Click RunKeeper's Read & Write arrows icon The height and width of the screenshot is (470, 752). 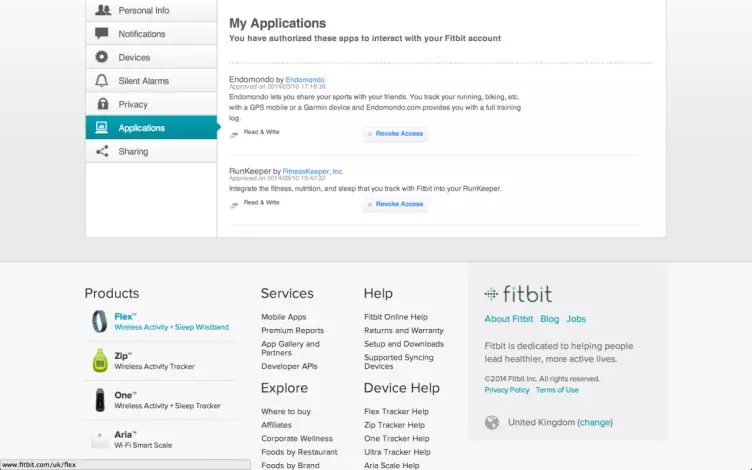(x=234, y=205)
